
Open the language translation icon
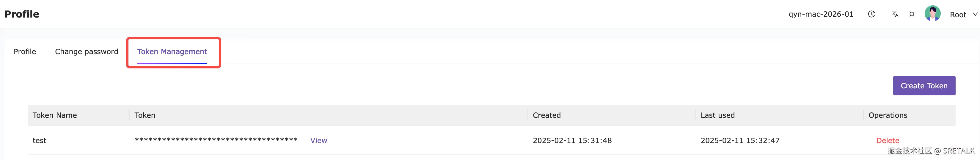click(895, 14)
